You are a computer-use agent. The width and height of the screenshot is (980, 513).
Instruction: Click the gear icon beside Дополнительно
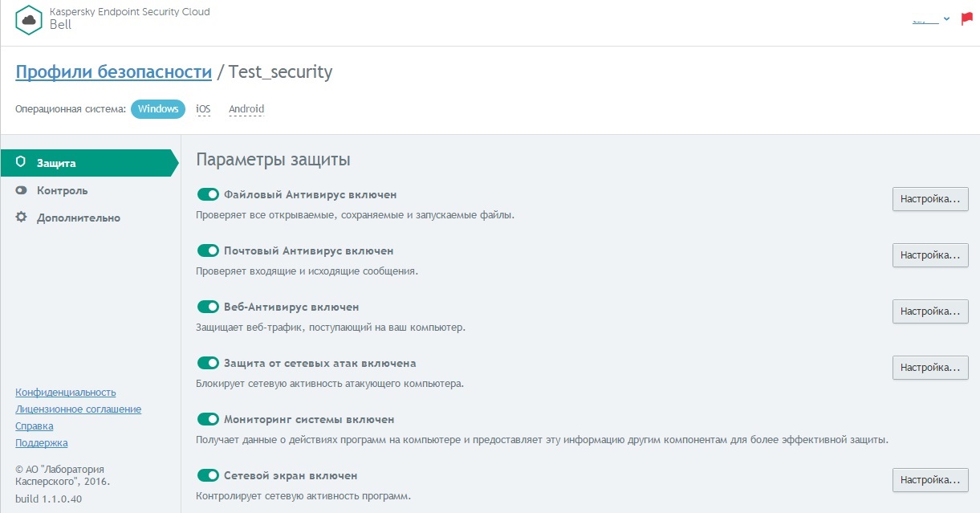click(x=21, y=218)
